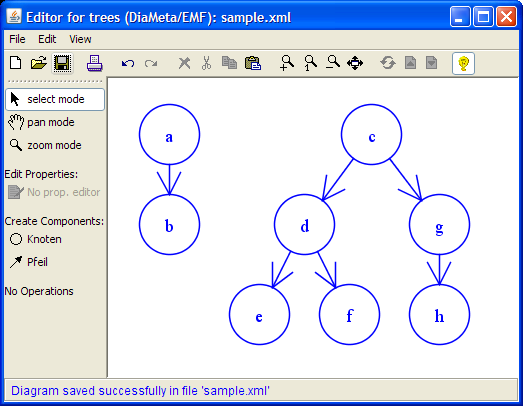Click the scissors cut icon
523x406 pixels.
206,63
